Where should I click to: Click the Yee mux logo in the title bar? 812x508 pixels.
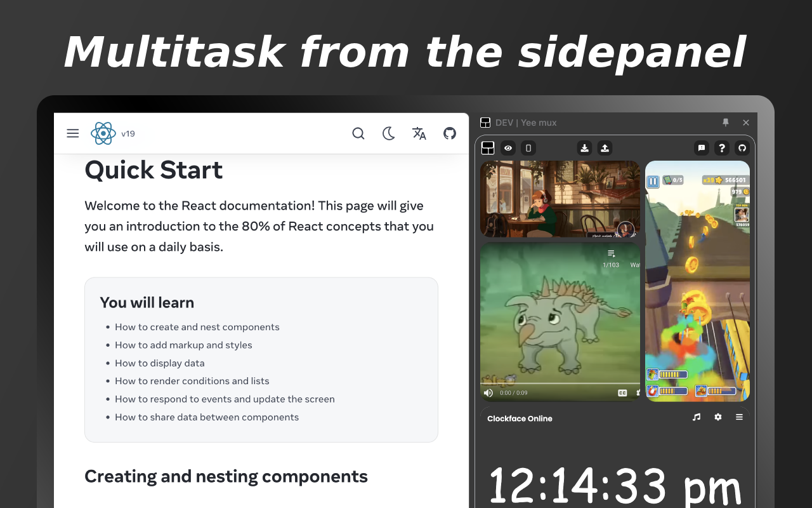point(485,123)
